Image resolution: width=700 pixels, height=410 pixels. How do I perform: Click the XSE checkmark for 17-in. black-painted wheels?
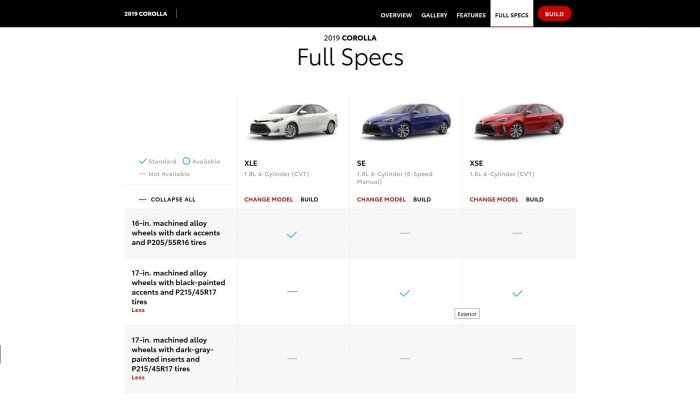point(518,293)
